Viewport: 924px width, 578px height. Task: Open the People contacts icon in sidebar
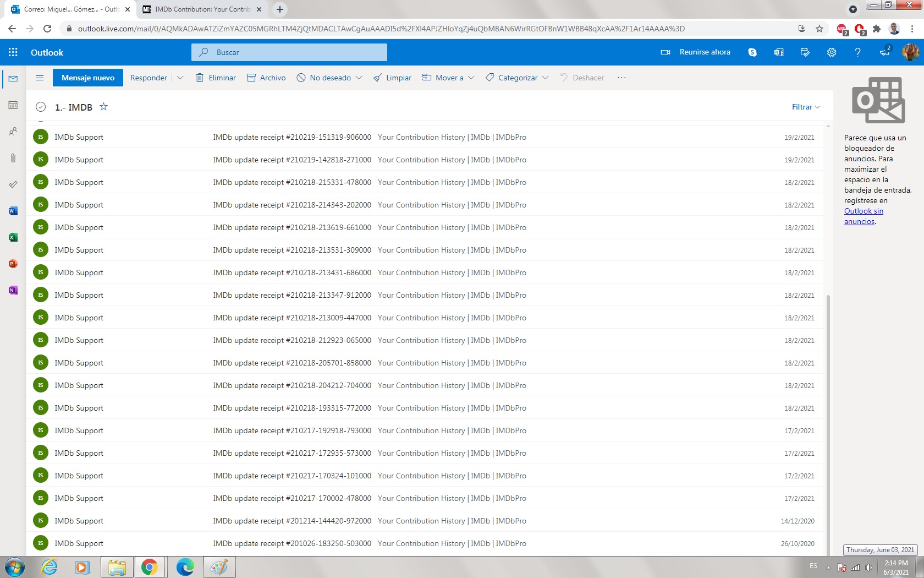point(13,132)
